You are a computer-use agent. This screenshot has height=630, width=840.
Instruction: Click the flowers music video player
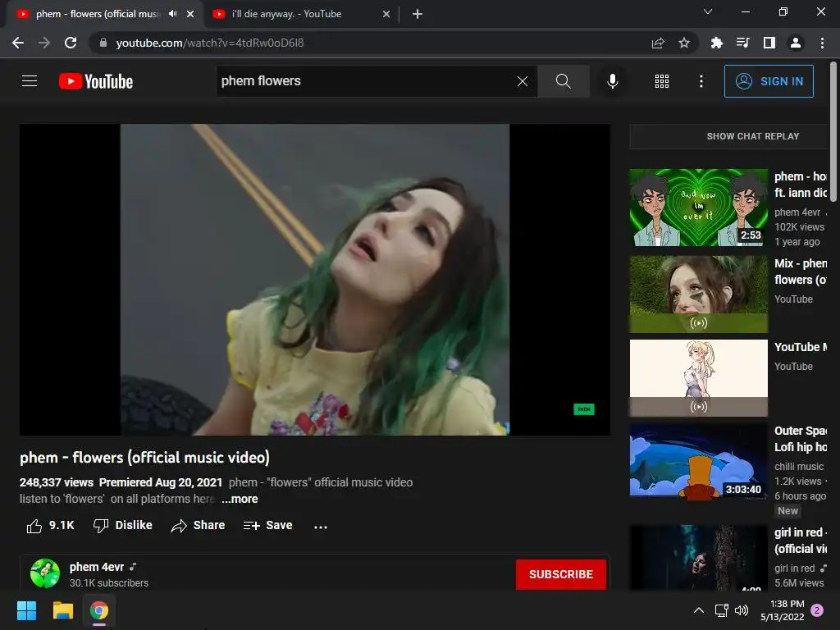click(x=315, y=280)
